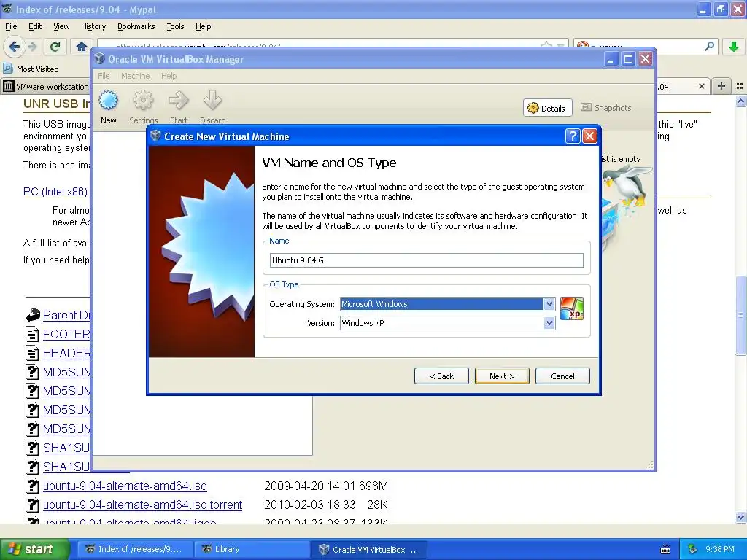Go back using browser back arrow
This screenshot has width=747, height=560.
point(14,47)
